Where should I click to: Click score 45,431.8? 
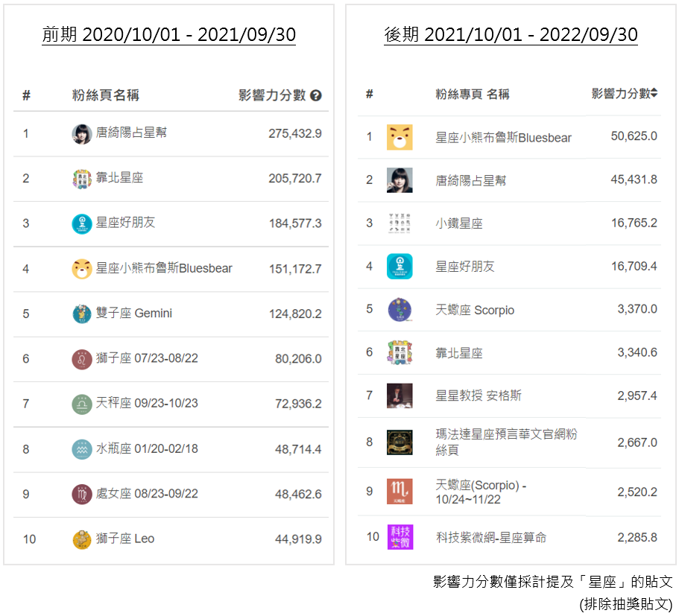[634, 180]
